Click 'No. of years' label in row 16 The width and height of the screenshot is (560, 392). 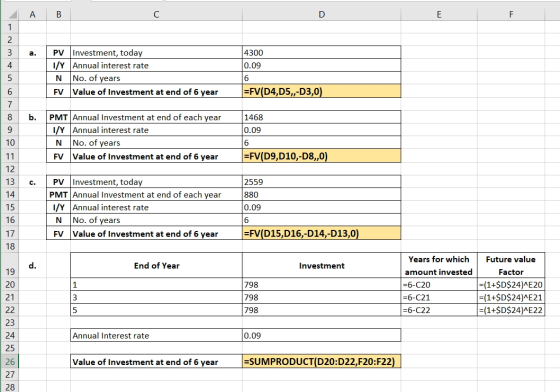(x=96, y=220)
